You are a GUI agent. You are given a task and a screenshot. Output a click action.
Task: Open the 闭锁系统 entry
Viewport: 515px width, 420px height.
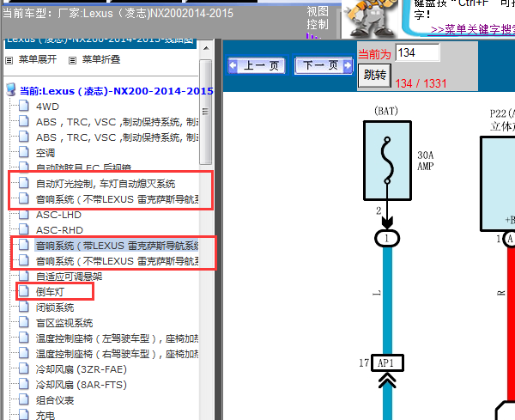[55, 307]
